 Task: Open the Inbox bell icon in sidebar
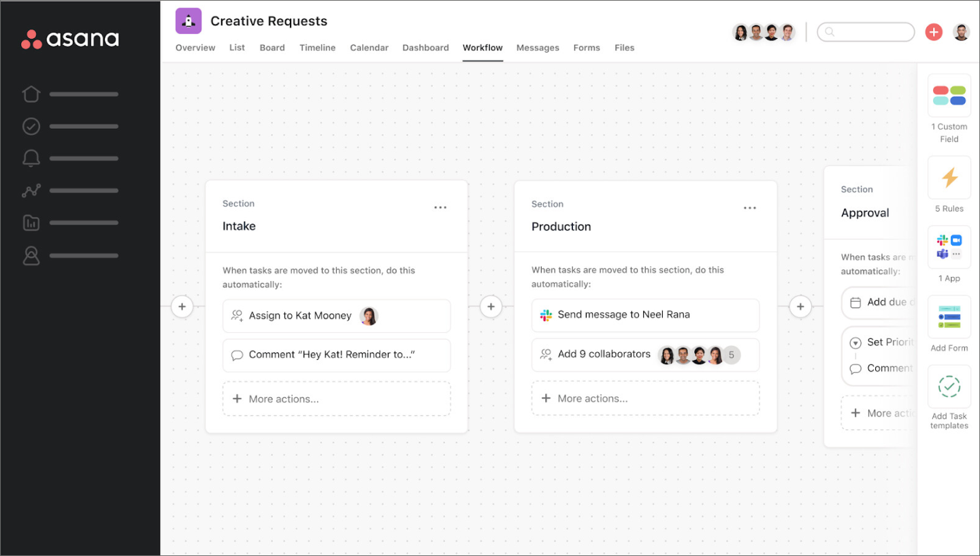31,159
